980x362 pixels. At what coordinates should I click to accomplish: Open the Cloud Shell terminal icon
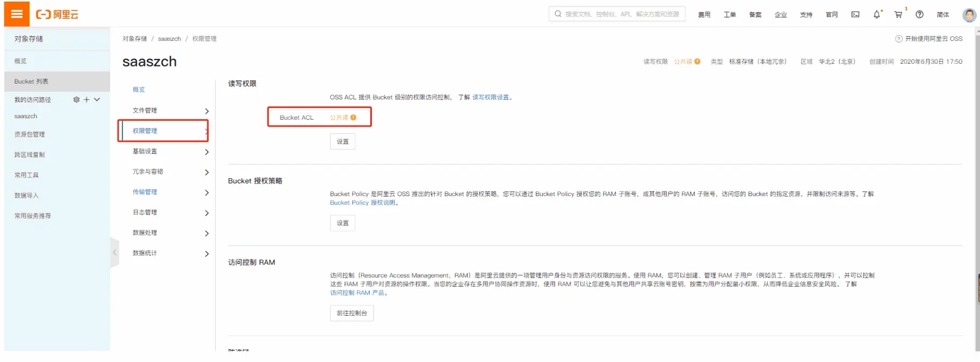tap(855, 14)
